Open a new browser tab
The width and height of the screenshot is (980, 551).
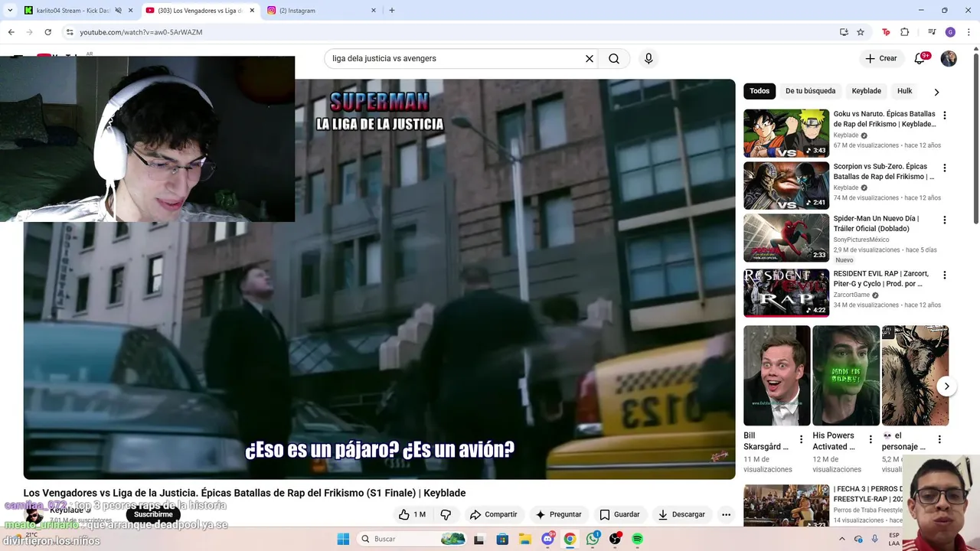pos(392,11)
